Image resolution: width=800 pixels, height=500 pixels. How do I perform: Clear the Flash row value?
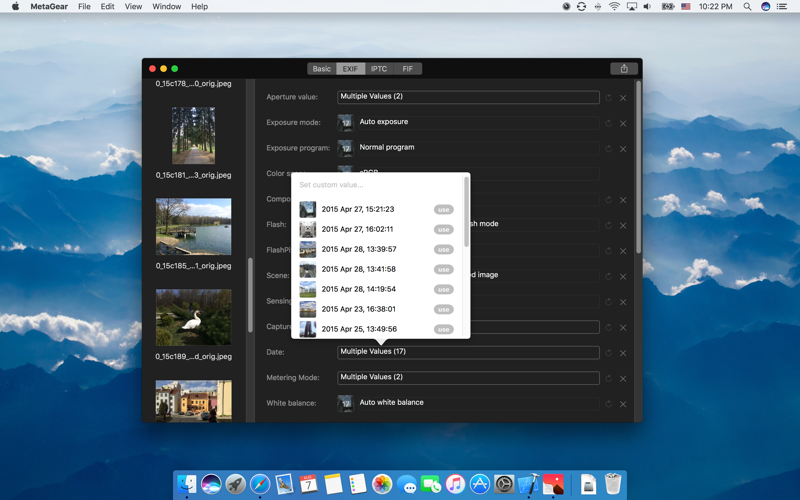coord(623,226)
